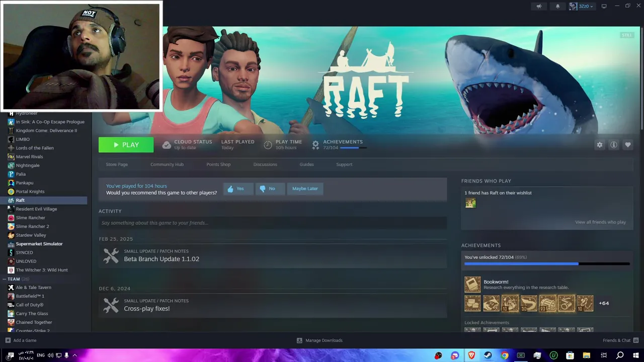644x362 pixels.
Task: Open Windows search magnifier icon
Action: pyautogui.click(x=620, y=355)
